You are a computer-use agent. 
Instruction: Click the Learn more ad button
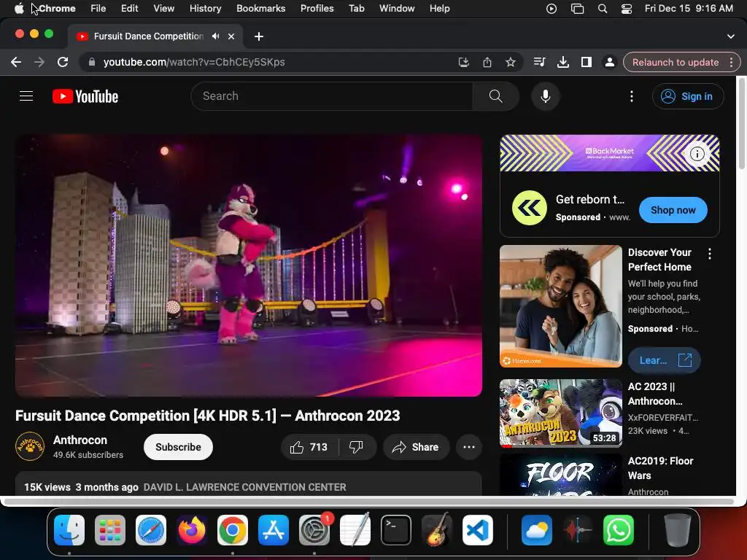[665, 360]
